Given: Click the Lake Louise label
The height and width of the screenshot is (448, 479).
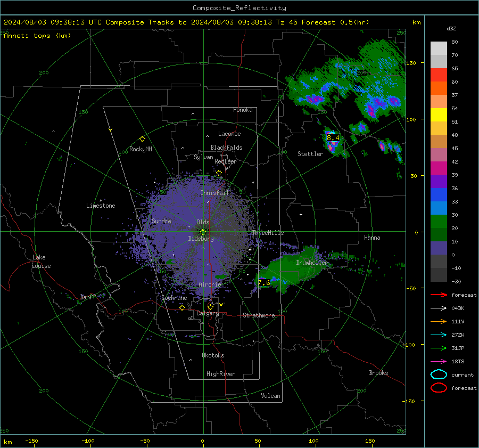Looking at the screenshot, I should point(41,262).
